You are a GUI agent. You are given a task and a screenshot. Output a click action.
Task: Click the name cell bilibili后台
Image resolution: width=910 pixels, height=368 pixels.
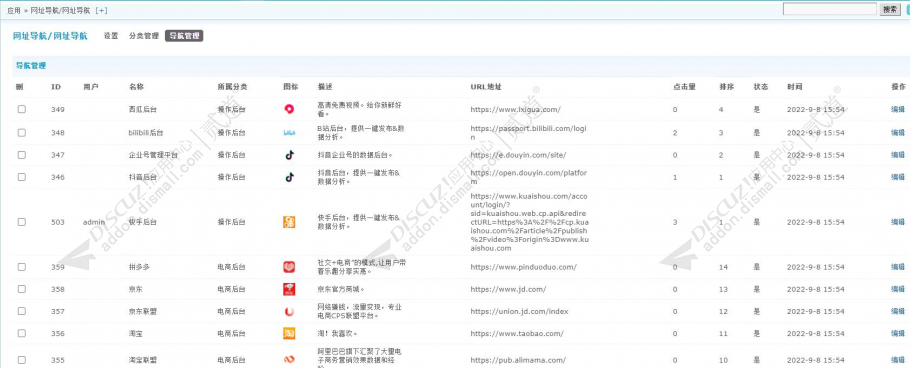pos(146,132)
